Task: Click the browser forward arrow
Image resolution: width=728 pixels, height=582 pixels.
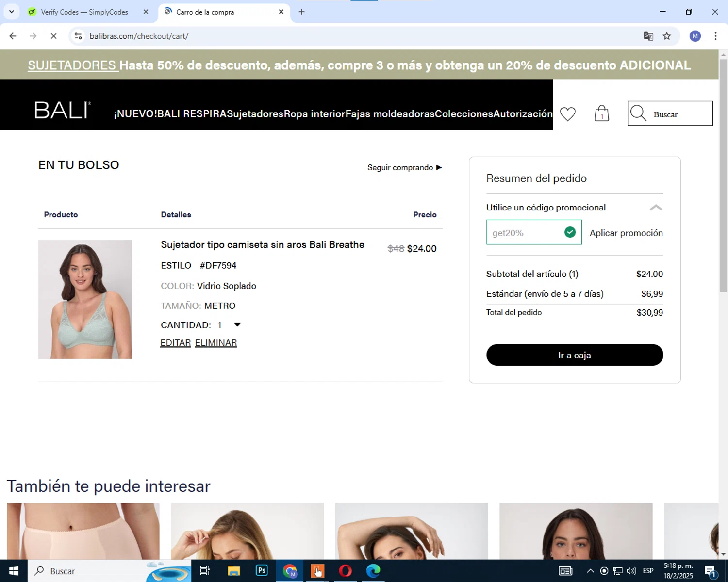Action: pyautogui.click(x=33, y=36)
